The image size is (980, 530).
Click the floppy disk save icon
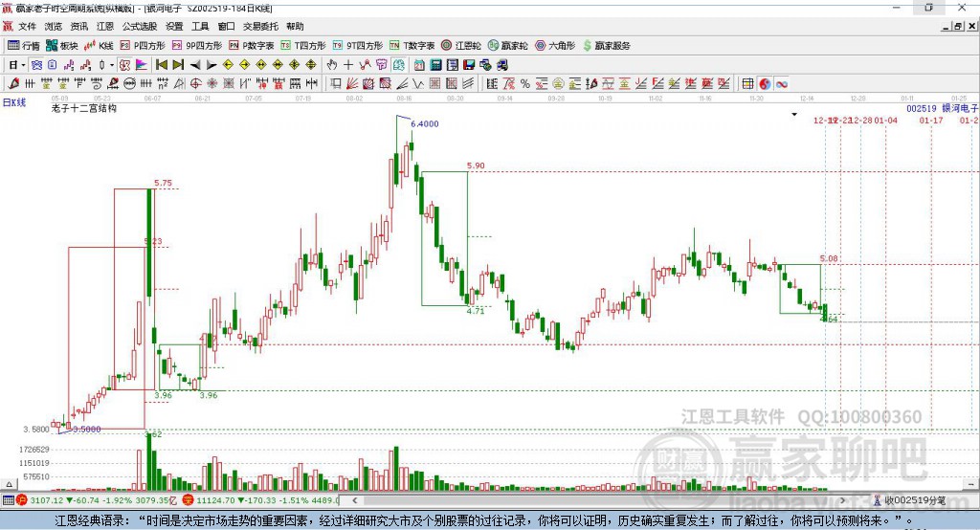click(x=468, y=65)
